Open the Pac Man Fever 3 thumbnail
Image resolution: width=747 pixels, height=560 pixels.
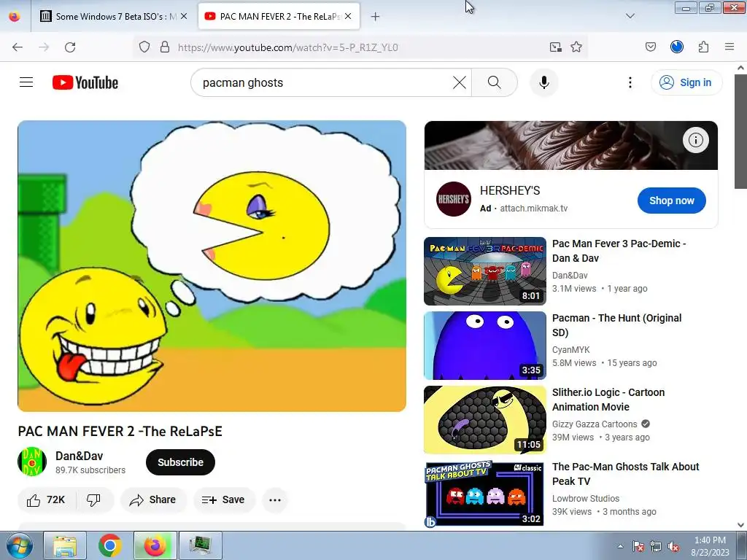[x=485, y=271]
